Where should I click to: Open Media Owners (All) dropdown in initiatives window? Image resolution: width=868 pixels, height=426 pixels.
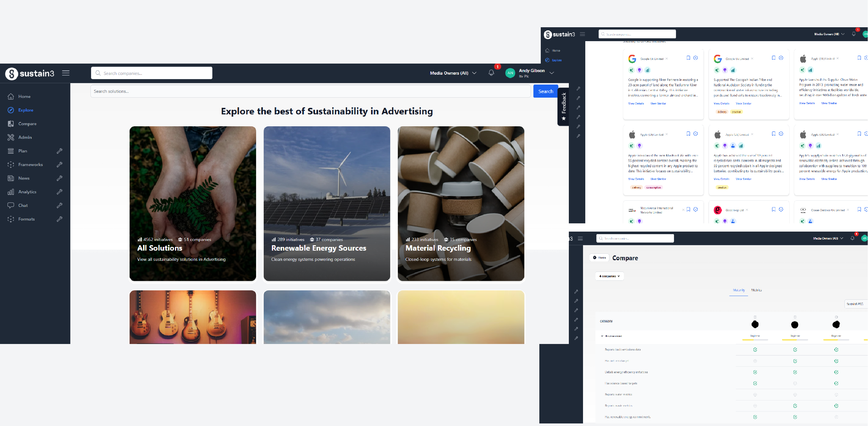[x=829, y=34]
